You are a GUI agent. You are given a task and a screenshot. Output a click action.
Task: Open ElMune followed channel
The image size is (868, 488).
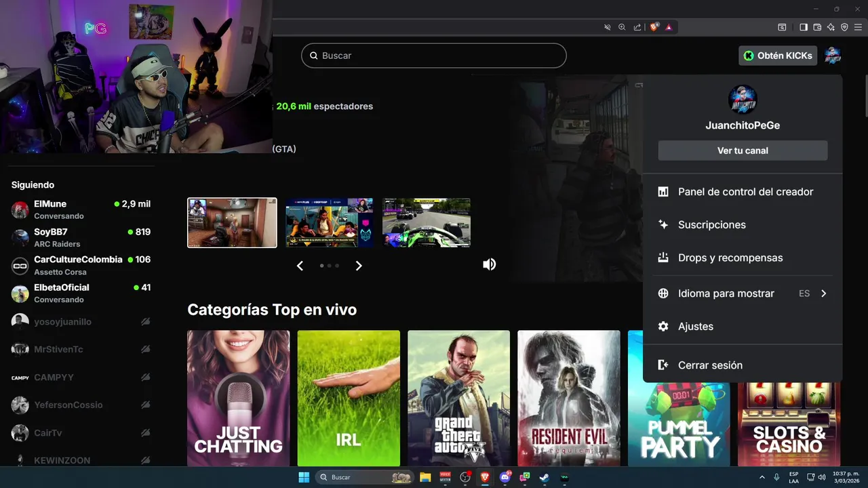coord(81,209)
